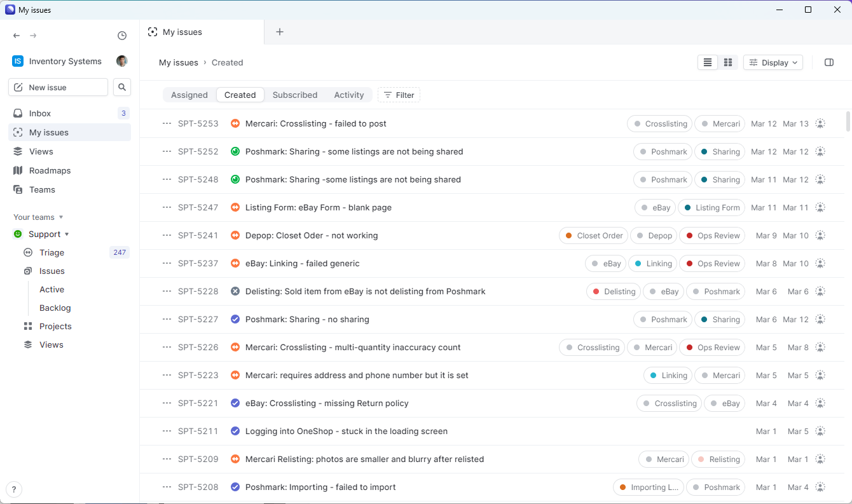Click the New issue button
Viewport: 852px width, 504px height.
(58, 87)
